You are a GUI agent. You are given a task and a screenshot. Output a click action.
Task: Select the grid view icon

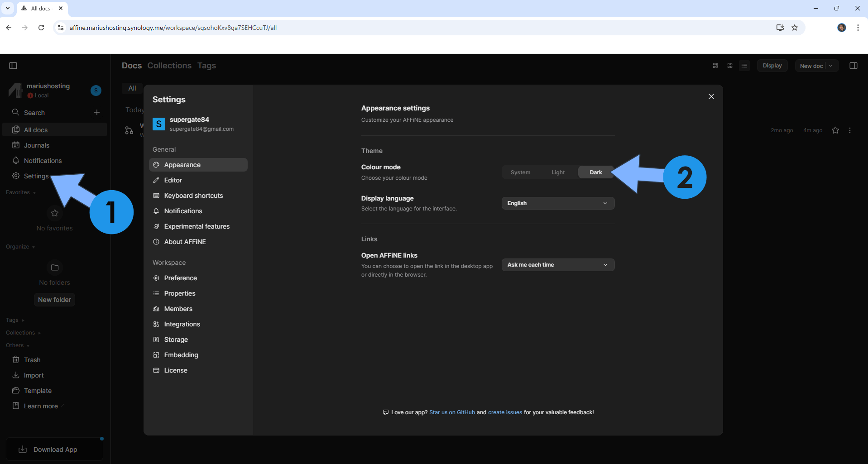click(730, 66)
